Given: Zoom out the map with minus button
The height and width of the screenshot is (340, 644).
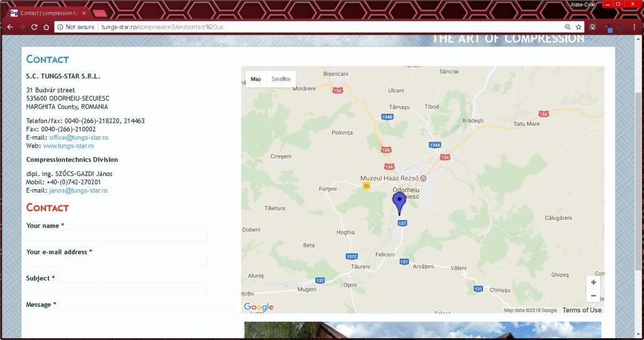Looking at the screenshot, I should pyautogui.click(x=593, y=296).
